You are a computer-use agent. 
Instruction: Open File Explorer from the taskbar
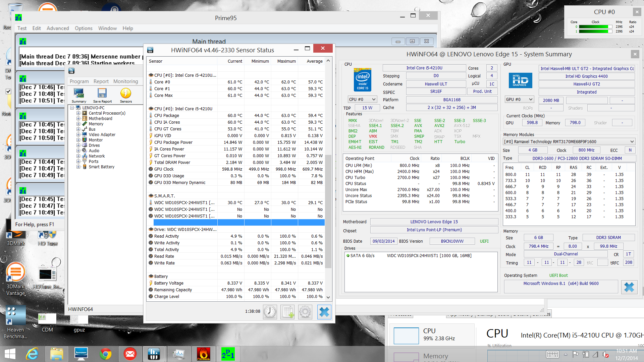(x=57, y=354)
